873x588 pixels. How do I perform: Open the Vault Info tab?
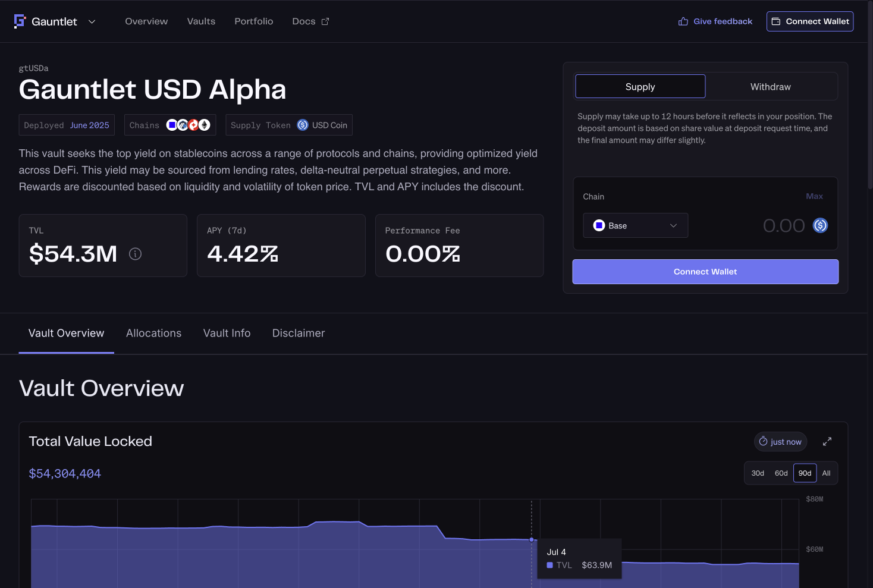227,334
